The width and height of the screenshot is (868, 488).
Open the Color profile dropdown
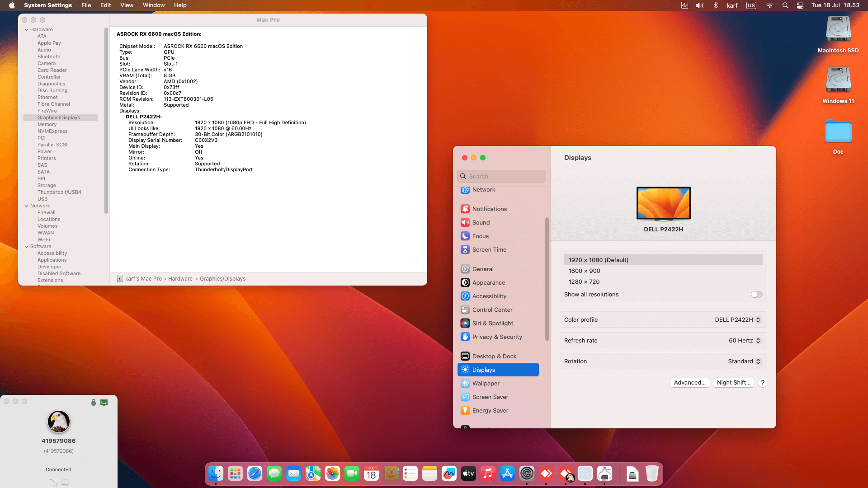[x=737, y=319]
